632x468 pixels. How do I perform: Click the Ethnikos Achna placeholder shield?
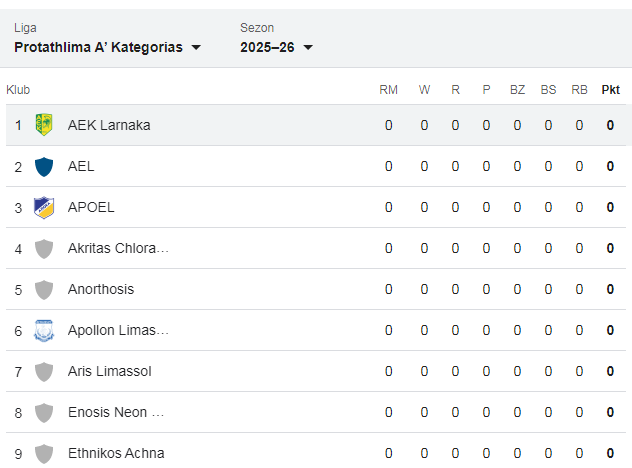(x=44, y=453)
